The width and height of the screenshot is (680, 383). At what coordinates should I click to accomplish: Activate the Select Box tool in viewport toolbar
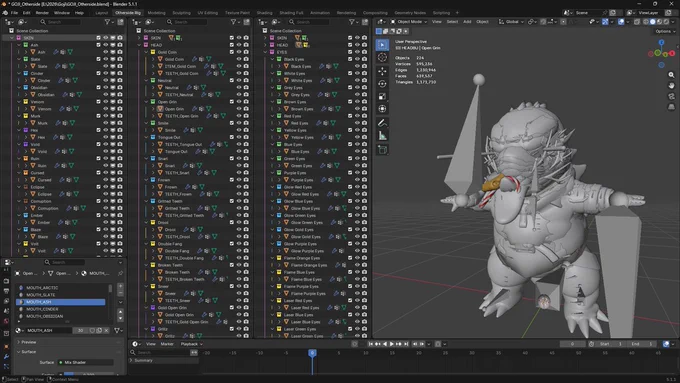point(382,45)
